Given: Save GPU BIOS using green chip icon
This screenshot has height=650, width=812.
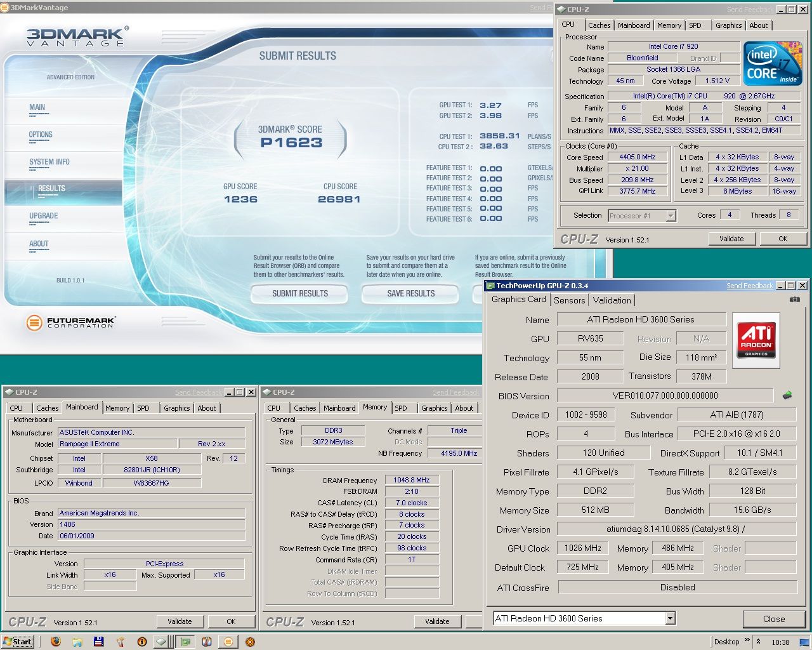Looking at the screenshot, I should pyautogui.click(x=787, y=395).
